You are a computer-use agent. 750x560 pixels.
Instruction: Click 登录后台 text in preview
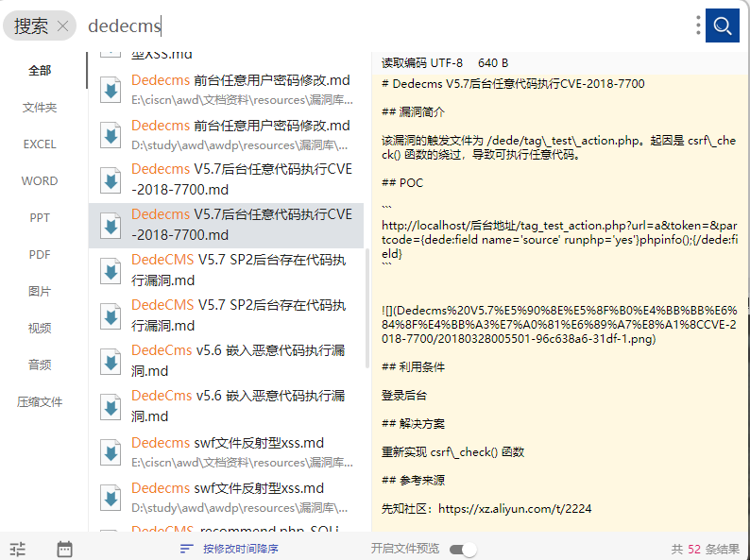[404, 396]
